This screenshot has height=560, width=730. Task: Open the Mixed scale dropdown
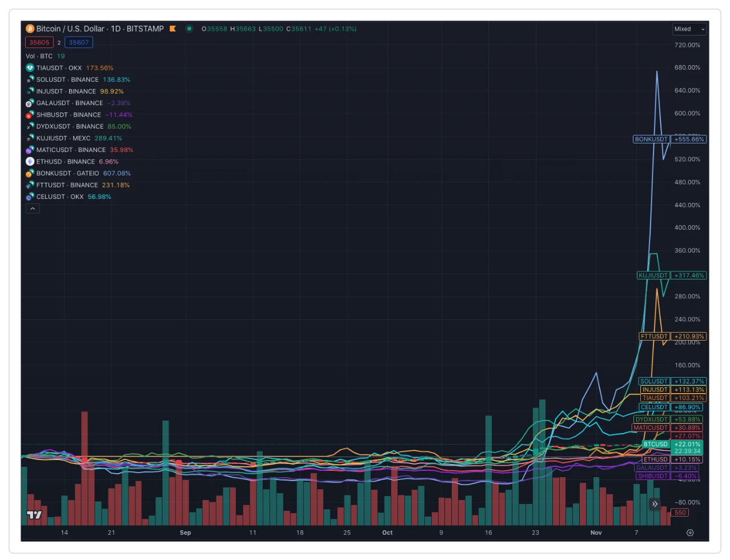coord(689,29)
